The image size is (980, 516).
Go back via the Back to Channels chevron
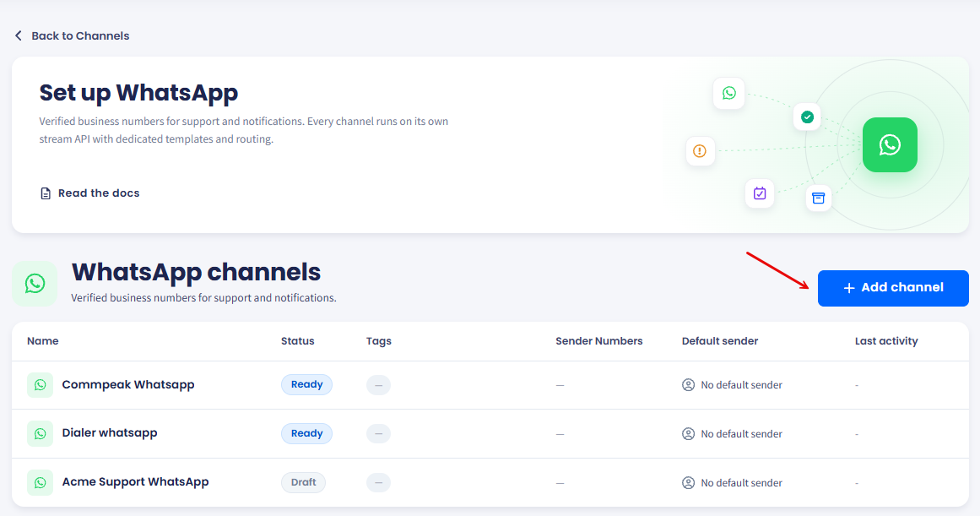click(x=18, y=35)
